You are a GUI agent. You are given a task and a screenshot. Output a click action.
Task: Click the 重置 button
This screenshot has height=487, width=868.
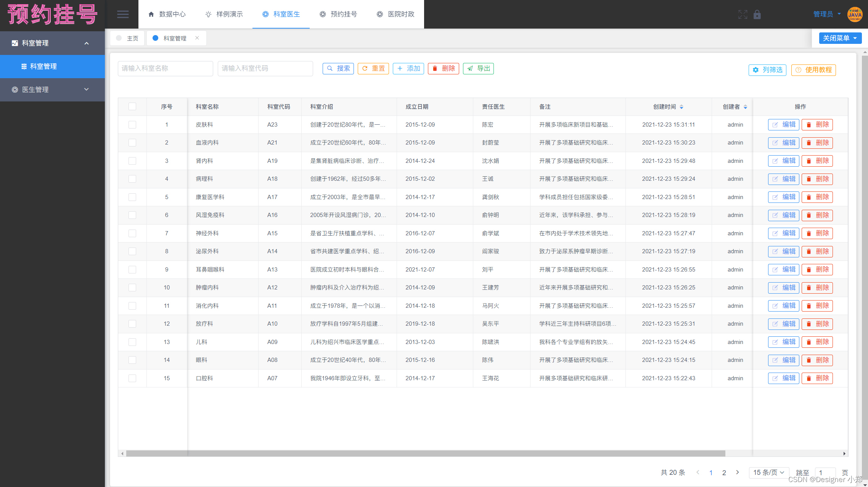tap(373, 68)
